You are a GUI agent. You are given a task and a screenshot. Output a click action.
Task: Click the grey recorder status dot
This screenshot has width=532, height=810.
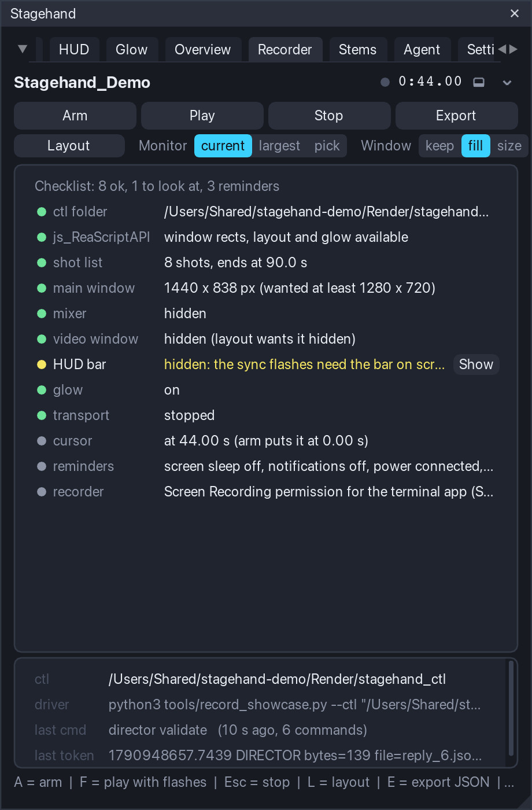click(x=42, y=492)
